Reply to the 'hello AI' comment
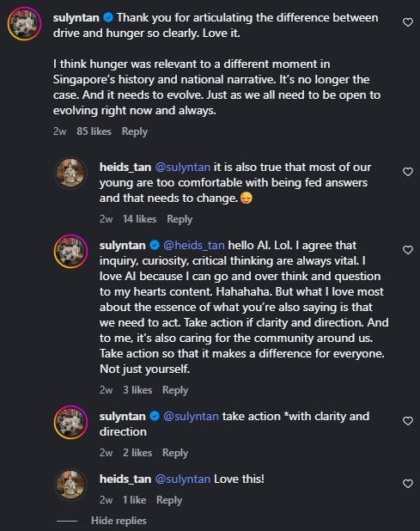The height and width of the screenshot is (531, 420). click(175, 390)
